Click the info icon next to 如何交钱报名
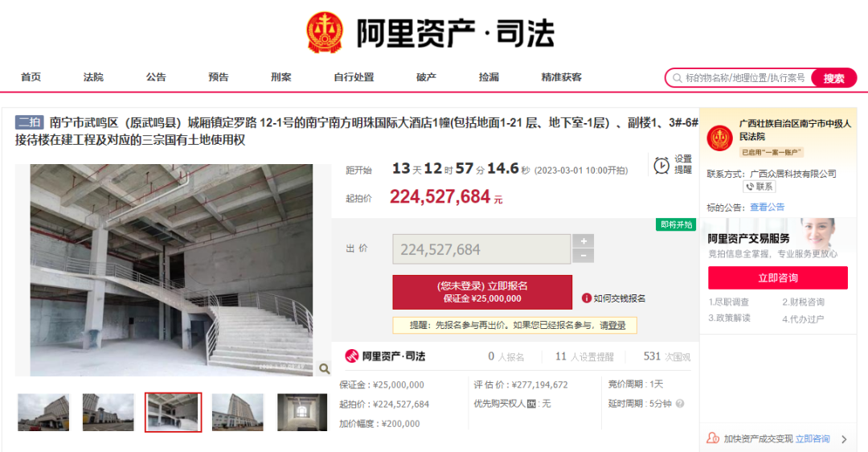Image resolution: width=868 pixels, height=452 pixels. 586,298
